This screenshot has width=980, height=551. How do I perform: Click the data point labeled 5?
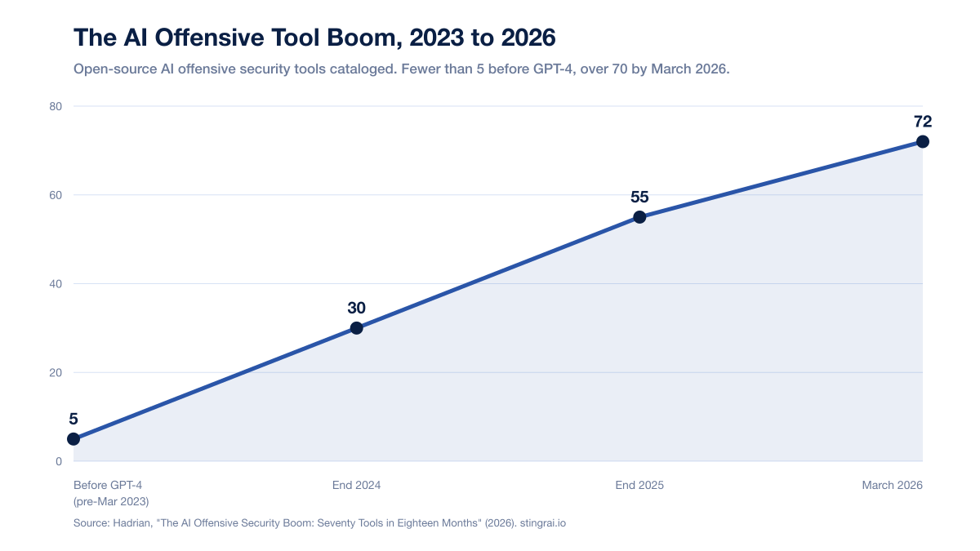pos(73,439)
